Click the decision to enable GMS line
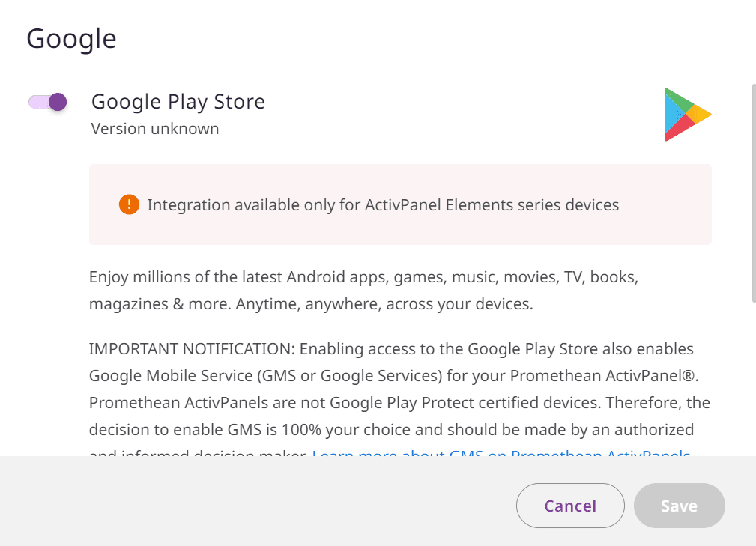This screenshot has width=756, height=546. point(392,430)
